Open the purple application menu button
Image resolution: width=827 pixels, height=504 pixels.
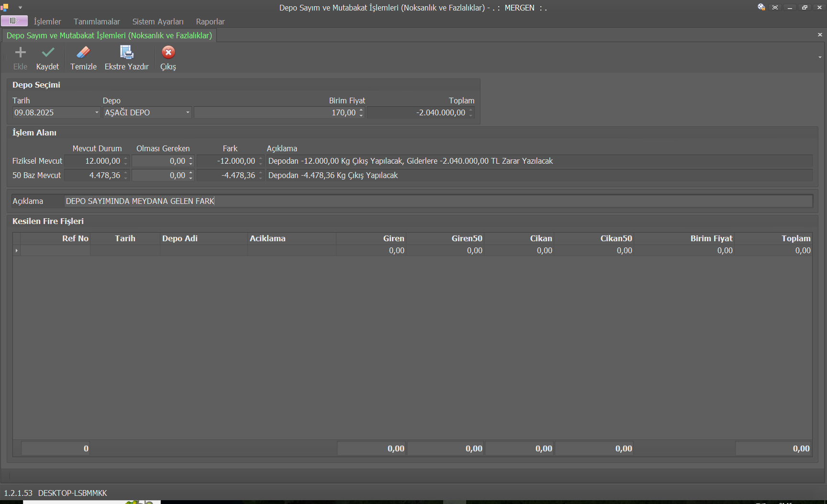point(14,21)
